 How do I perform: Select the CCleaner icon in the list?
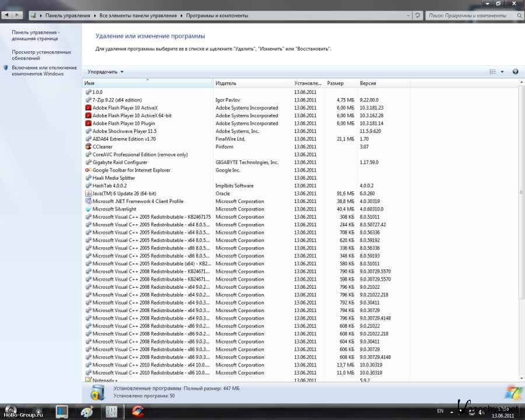point(88,147)
